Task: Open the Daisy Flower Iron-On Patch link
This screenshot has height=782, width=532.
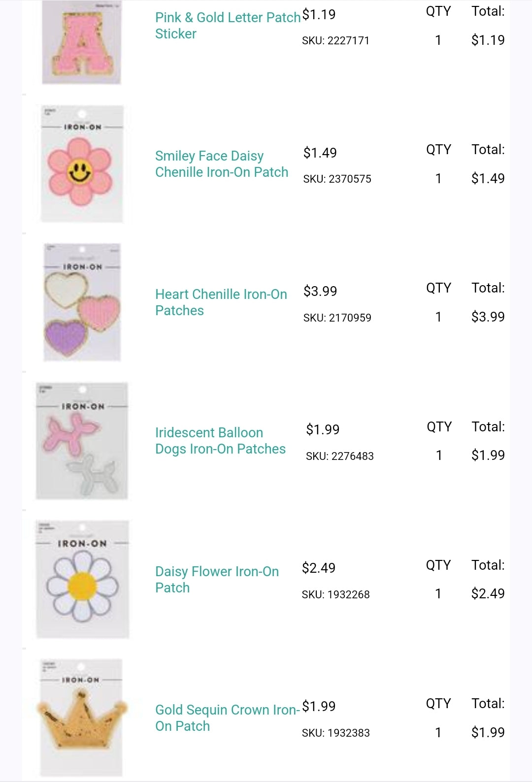Action: [217, 579]
